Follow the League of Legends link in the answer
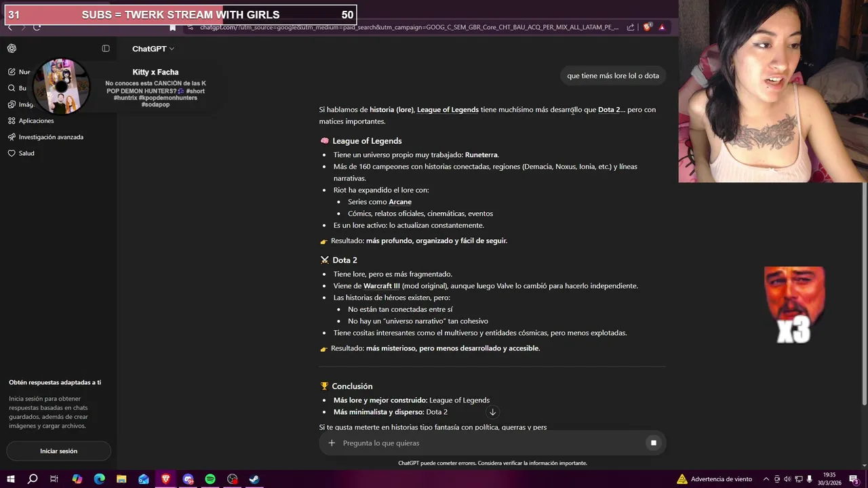This screenshot has width=868, height=488. pyautogui.click(x=448, y=110)
